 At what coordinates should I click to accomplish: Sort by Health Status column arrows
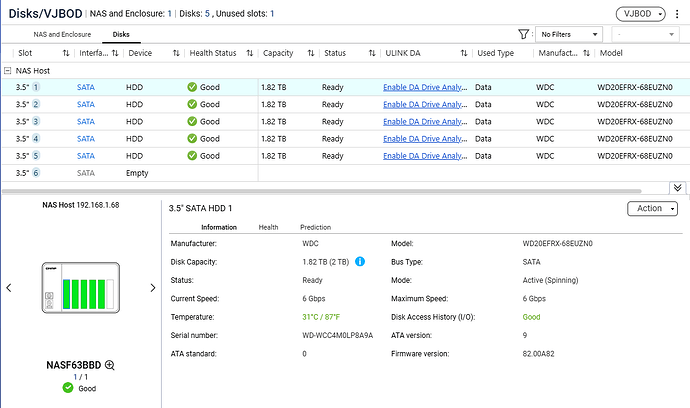tap(250, 53)
